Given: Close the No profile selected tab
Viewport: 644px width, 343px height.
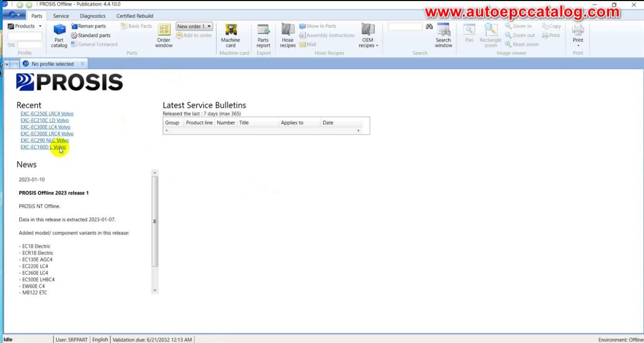Looking at the screenshot, I should 82,64.
